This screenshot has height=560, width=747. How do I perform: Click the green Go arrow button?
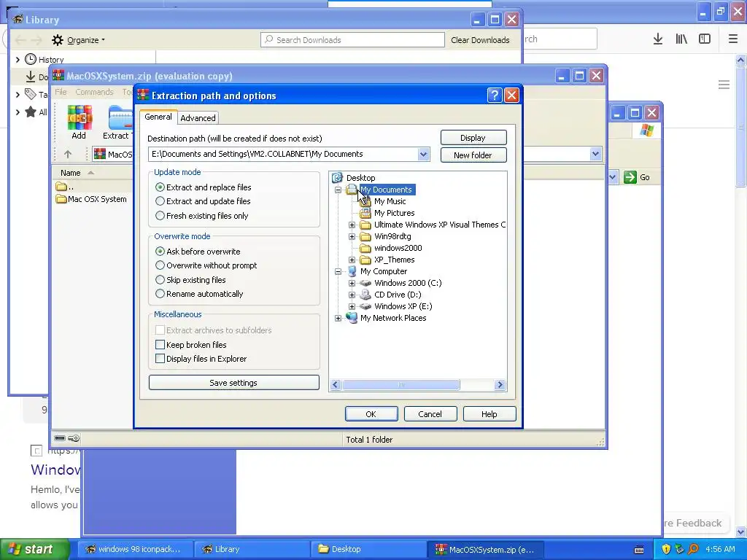[x=630, y=177]
